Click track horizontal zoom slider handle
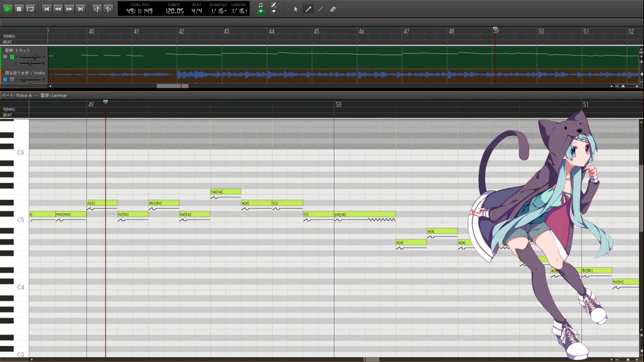644x362 pixels. (623, 86)
